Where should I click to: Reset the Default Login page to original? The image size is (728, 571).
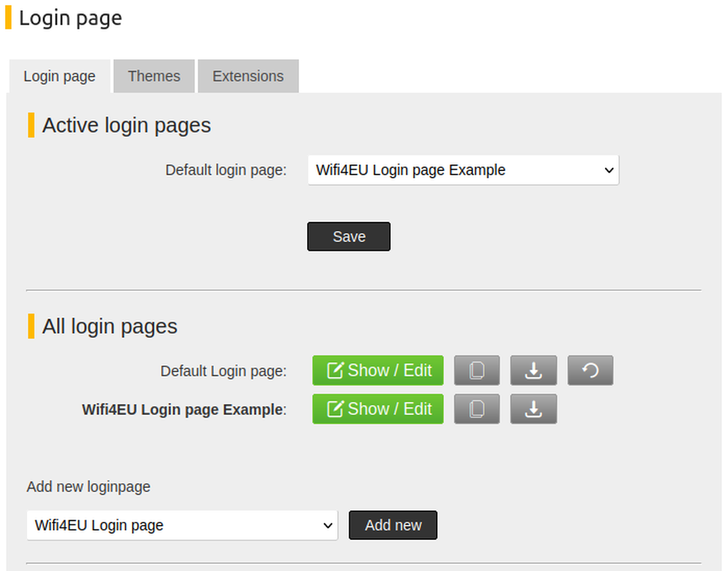[x=590, y=370]
